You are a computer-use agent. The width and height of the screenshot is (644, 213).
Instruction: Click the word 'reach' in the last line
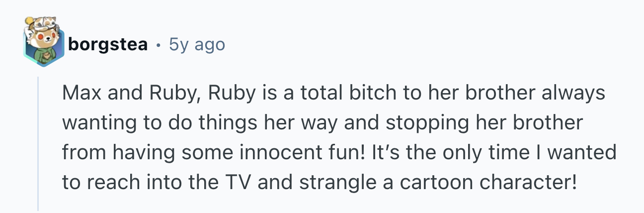click(x=109, y=183)
